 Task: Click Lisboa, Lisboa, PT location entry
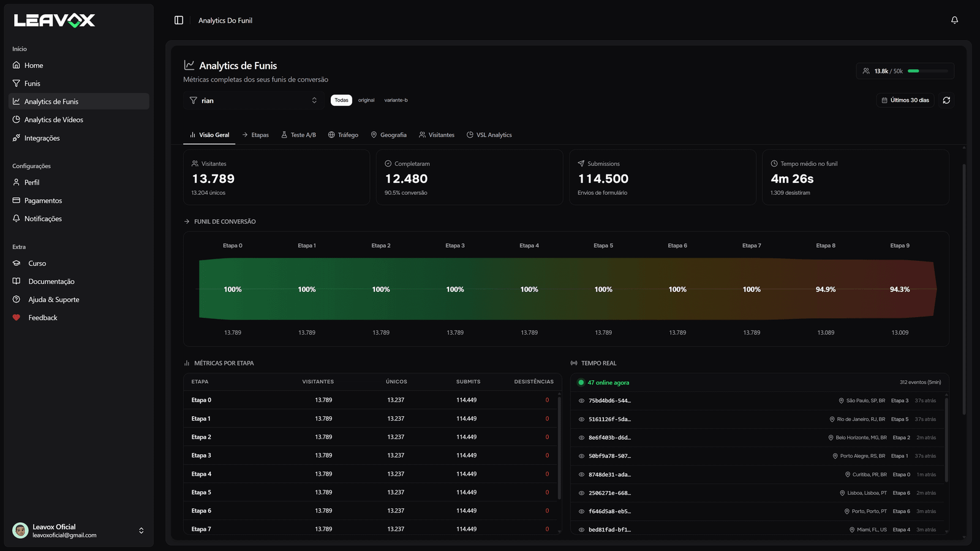[x=863, y=493]
